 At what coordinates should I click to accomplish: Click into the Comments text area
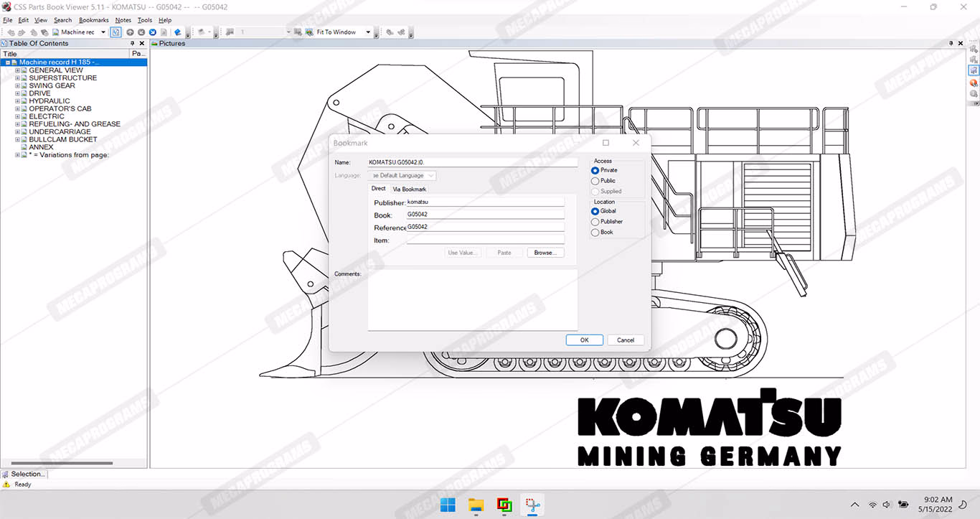coord(472,299)
